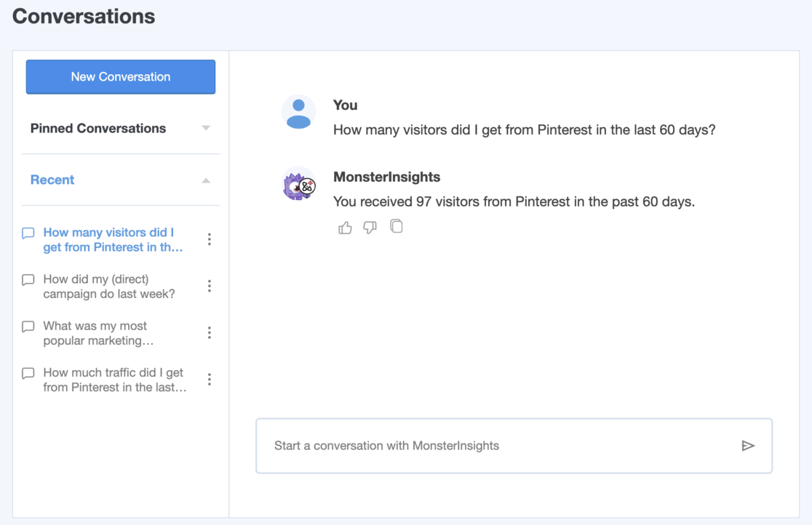Start a New Conversation
Viewport: 812px width, 525px height.
click(120, 76)
